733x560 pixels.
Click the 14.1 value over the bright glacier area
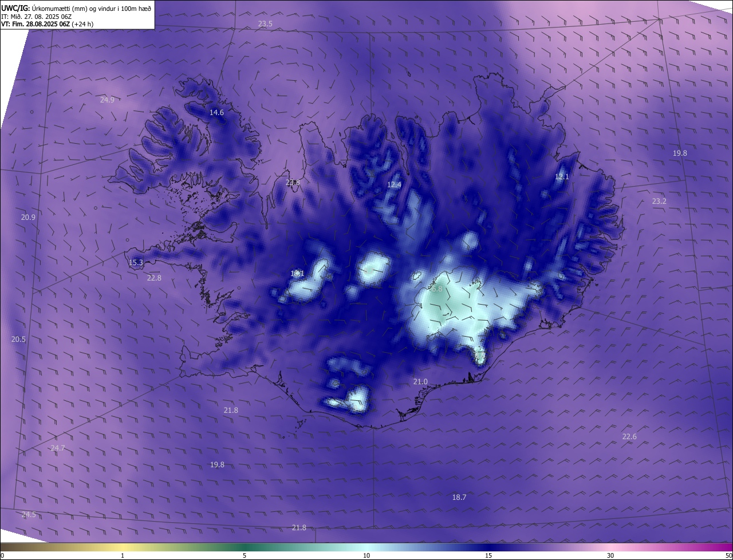(297, 273)
